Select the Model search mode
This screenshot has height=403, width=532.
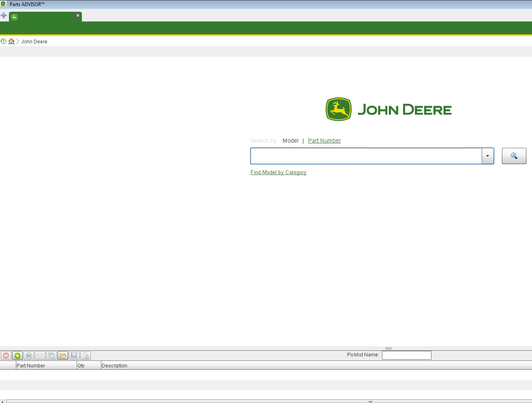pos(290,141)
